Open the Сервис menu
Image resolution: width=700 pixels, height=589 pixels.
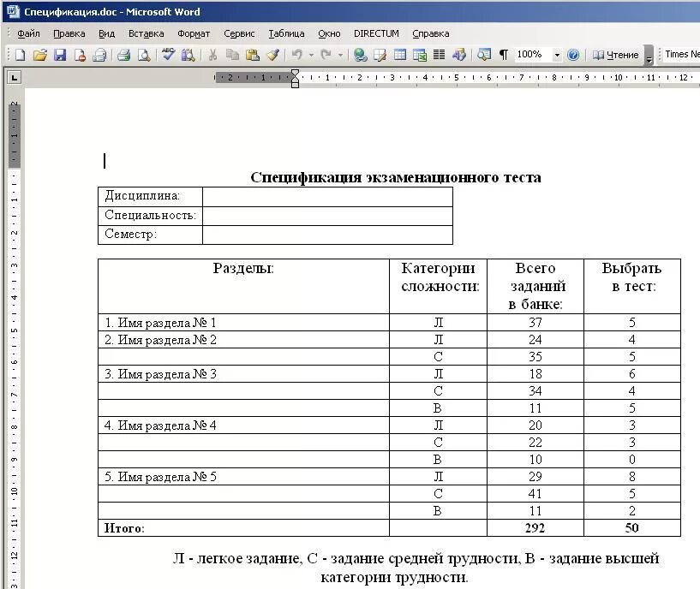(x=239, y=33)
